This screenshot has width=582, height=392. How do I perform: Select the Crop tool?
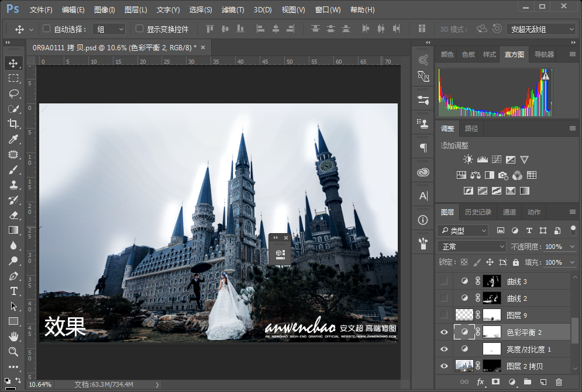[x=13, y=124]
